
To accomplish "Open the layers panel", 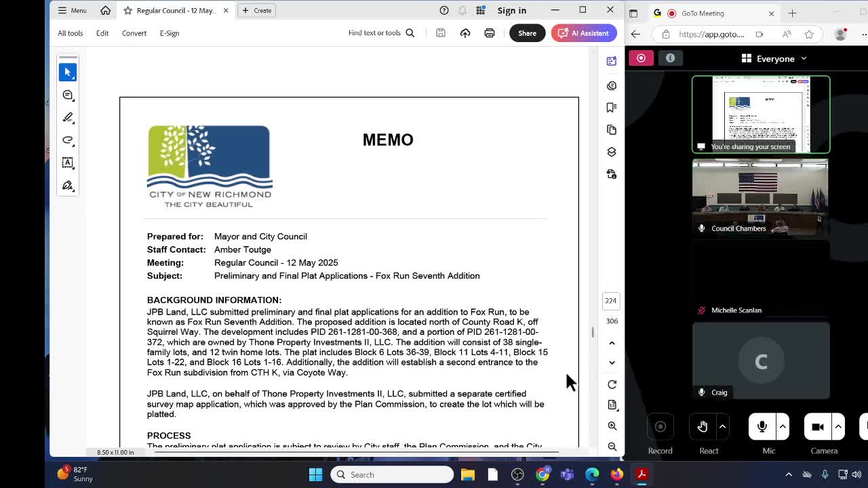I will [612, 152].
